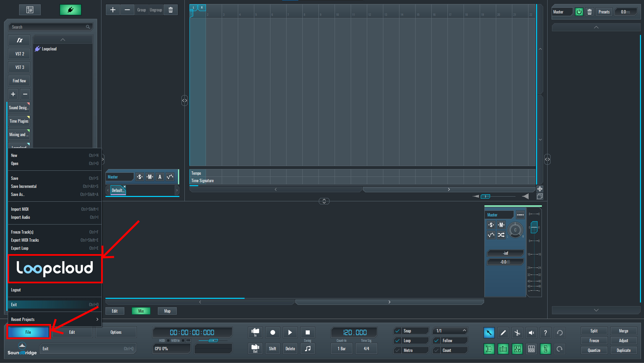Click the redo arrow icon
The width and height of the screenshot is (644, 363).
(560, 349)
